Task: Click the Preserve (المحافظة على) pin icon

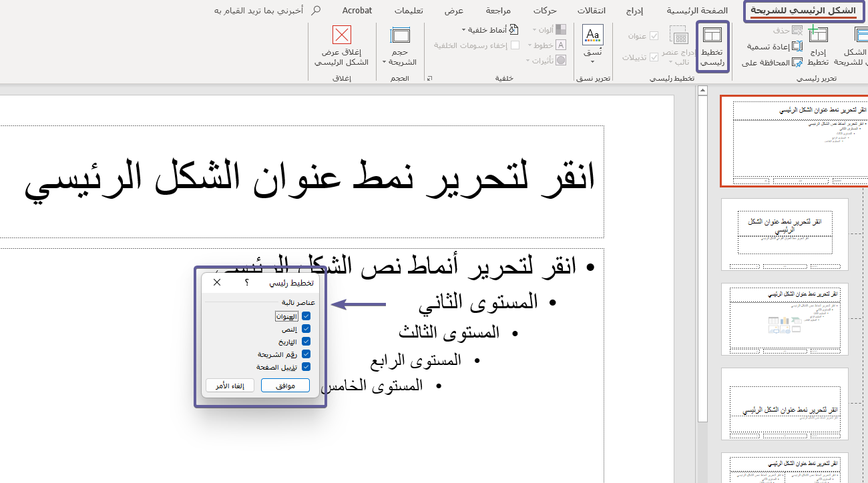Action: click(x=797, y=63)
